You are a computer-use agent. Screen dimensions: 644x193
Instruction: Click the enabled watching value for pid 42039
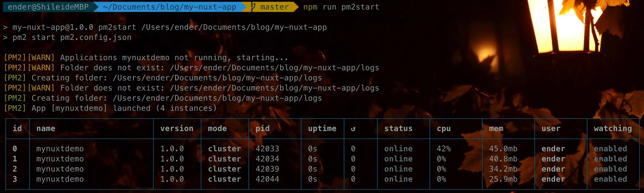[x=611, y=169]
